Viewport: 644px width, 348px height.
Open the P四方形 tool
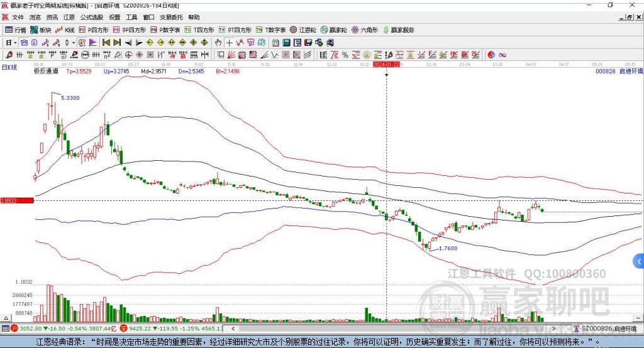[x=94, y=30]
